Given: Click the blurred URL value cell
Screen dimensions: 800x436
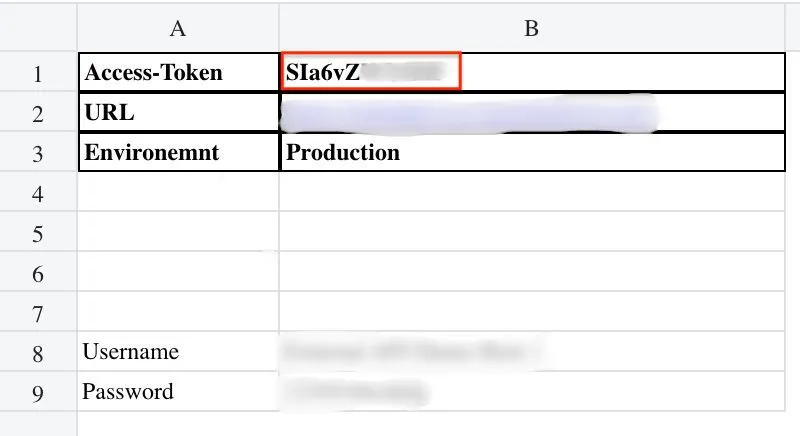Looking at the screenshot, I should tap(470, 113).
